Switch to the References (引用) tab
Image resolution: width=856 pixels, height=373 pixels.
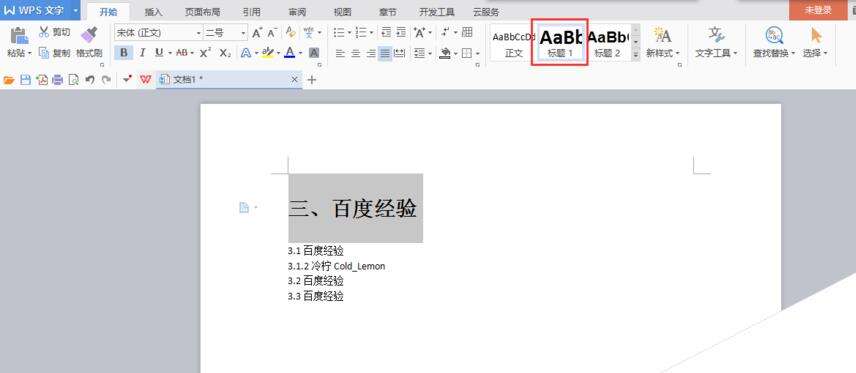click(251, 11)
